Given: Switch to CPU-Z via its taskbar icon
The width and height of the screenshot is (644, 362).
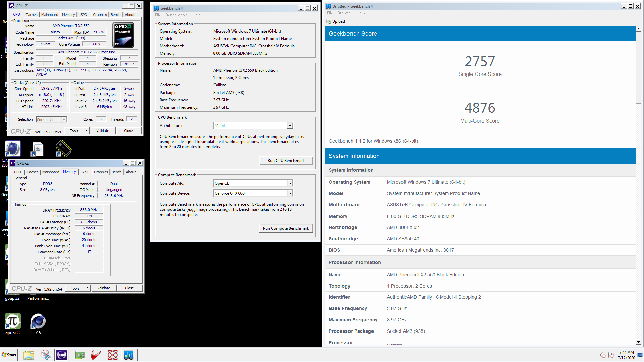Looking at the screenshot, I should tap(62, 355).
